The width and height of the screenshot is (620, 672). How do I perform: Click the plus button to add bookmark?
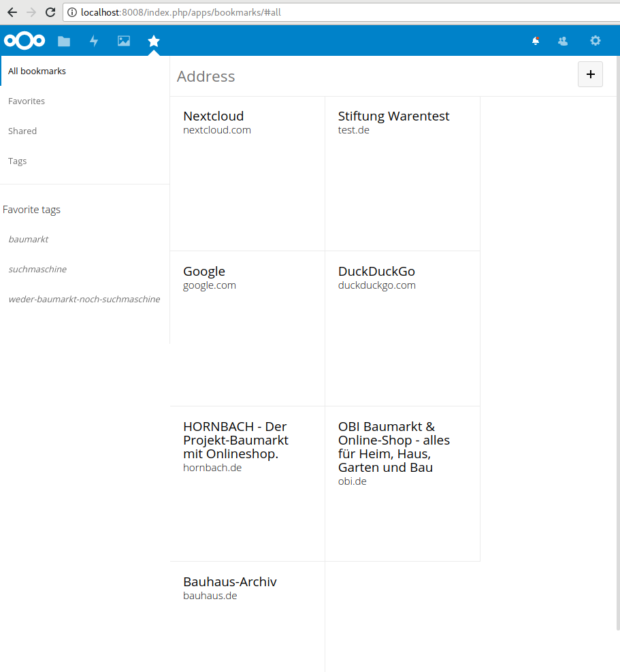[x=590, y=74]
